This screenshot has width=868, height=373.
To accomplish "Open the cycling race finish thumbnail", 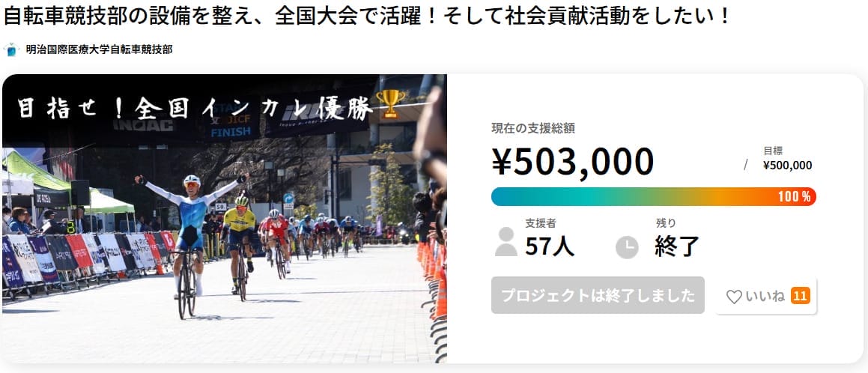I will 225,219.
